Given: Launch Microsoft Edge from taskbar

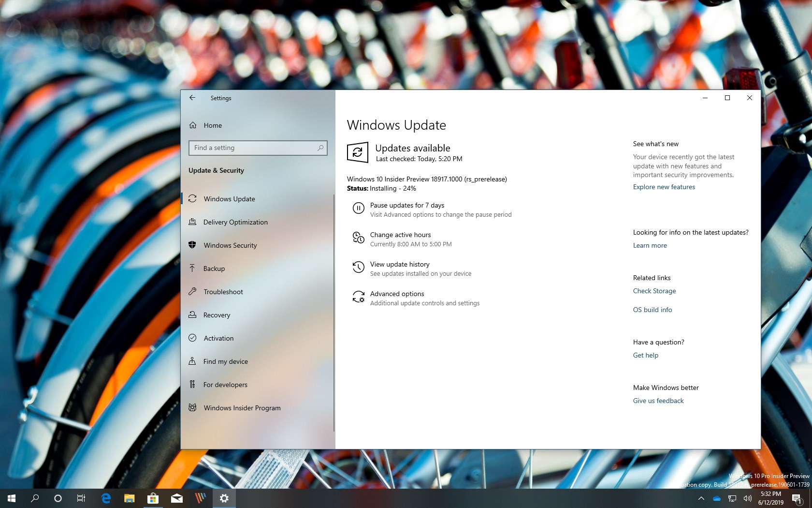Looking at the screenshot, I should coord(106,498).
